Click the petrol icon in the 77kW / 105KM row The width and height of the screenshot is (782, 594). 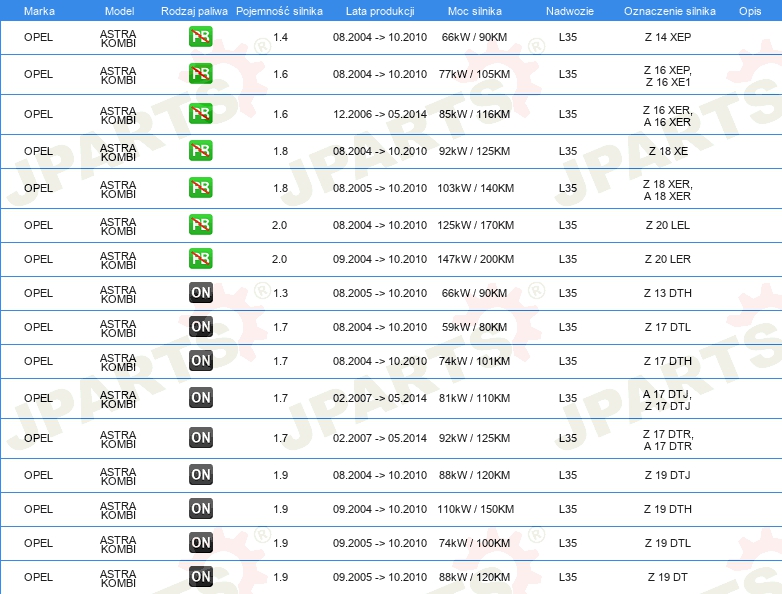tap(200, 74)
